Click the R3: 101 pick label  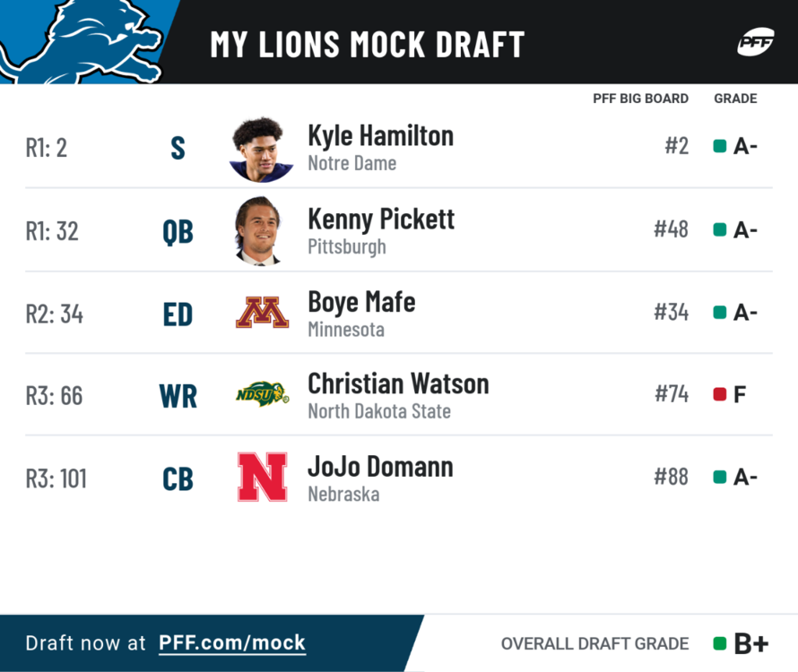[56, 478]
